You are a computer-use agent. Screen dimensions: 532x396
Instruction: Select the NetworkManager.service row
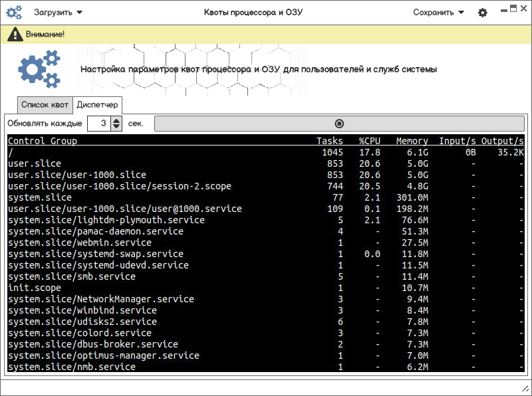tap(265, 299)
